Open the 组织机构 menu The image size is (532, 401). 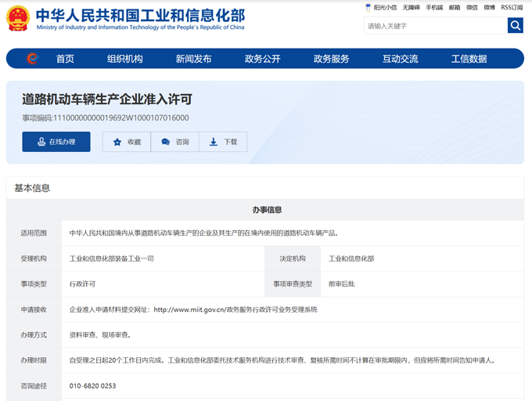[x=125, y=59]
